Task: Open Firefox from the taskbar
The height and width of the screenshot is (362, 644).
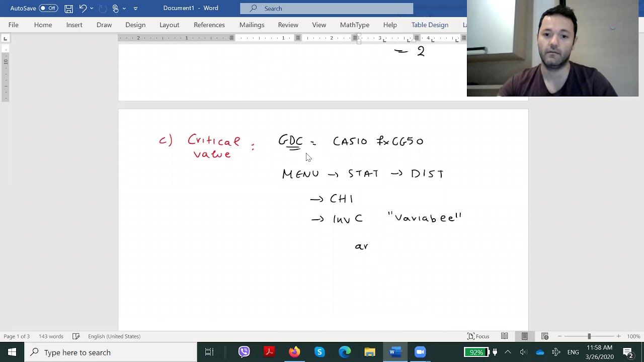Action: pos(294,352)
